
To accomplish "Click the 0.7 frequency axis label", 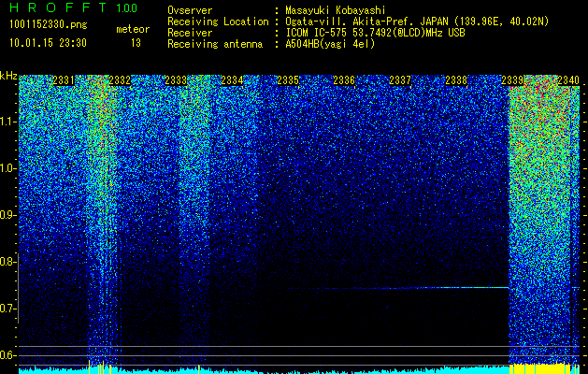I will tap(7, 309).
